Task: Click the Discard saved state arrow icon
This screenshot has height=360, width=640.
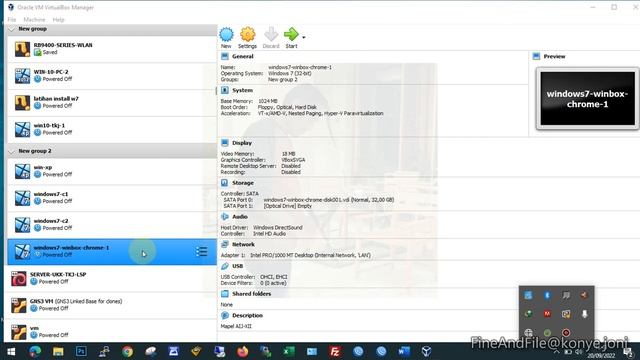Action: click(x=271, y=35)
